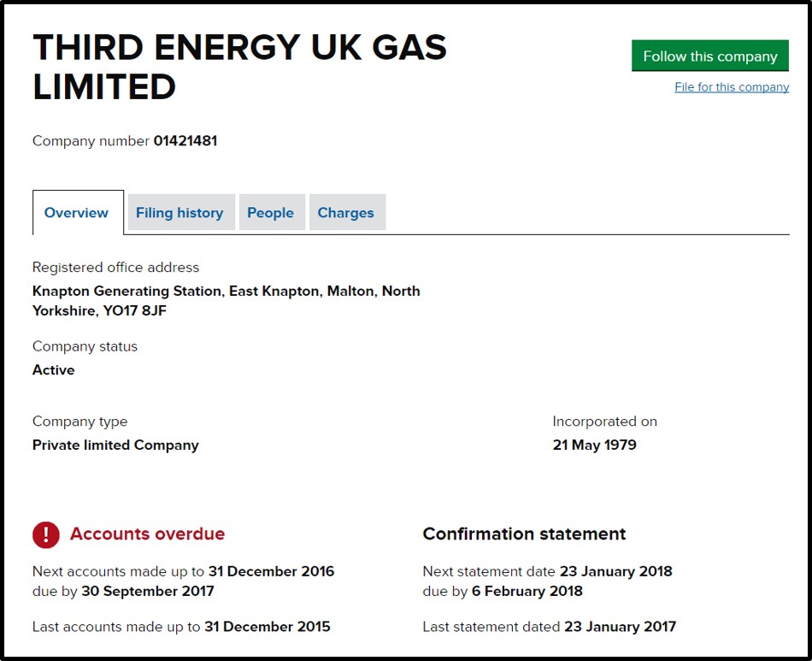Screen dimensions: 812x661
Task: Click the Confirmation statement heading
Action: pyautogui.click(x=523, y=534)
